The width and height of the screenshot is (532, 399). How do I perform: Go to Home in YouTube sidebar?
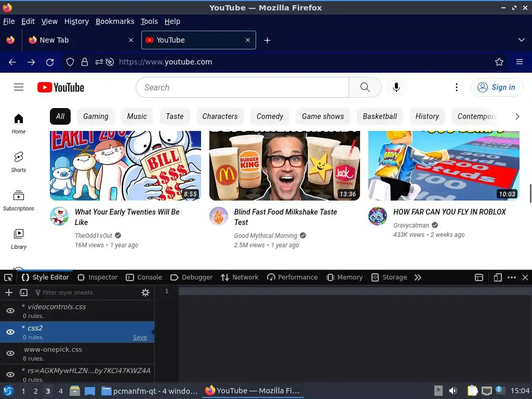(x=19, y=124)
